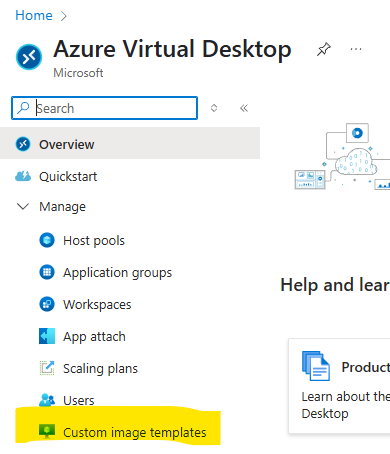Go to the Home breadcrumb link
This screenshot has height=454, width=390.
point(34,15)
